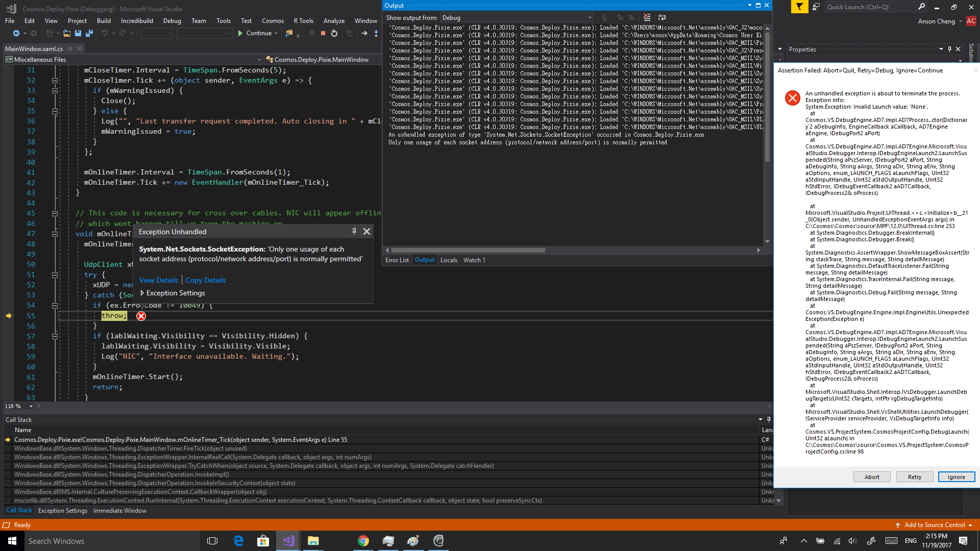This screenshot has height=551, width=980.
Task: Open the Continue button dropdown arrow
Action: [x=276, y=33]
